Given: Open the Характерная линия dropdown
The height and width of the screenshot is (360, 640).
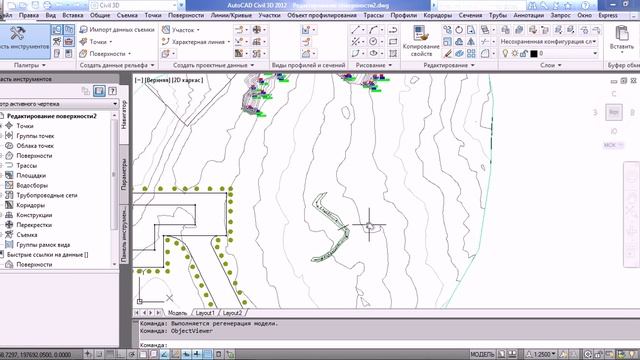Looking at the screenshot, I should [196, 42].
